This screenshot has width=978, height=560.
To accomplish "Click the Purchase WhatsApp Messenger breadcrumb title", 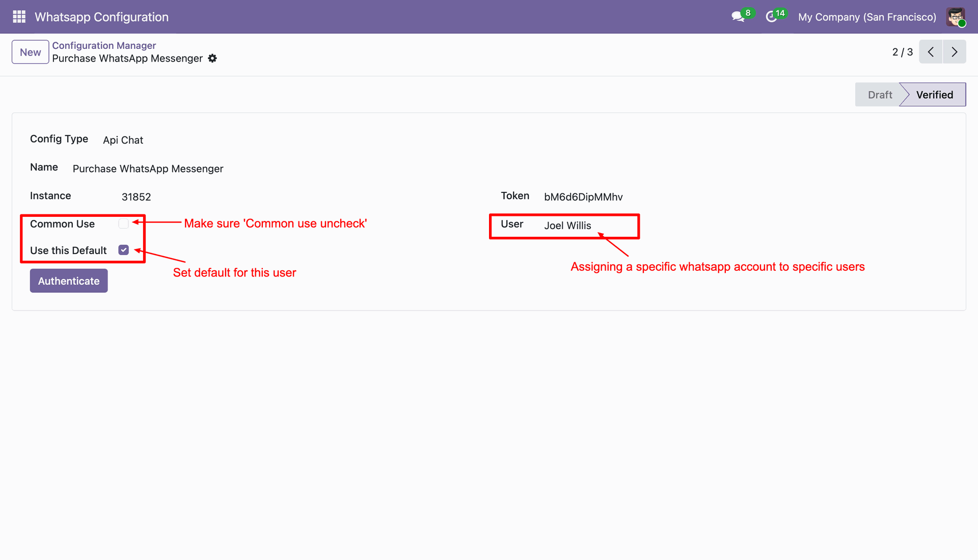I will point(127,59).
